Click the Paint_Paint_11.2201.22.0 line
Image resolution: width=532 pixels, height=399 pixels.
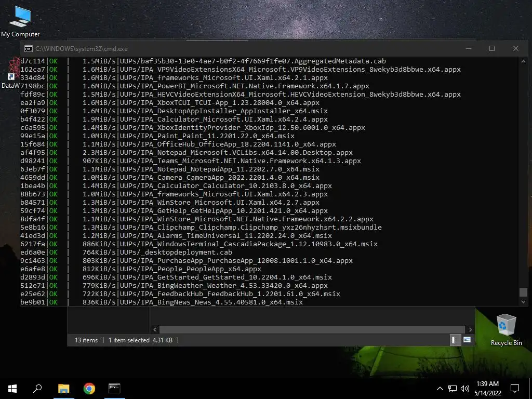tap(157, 136)
